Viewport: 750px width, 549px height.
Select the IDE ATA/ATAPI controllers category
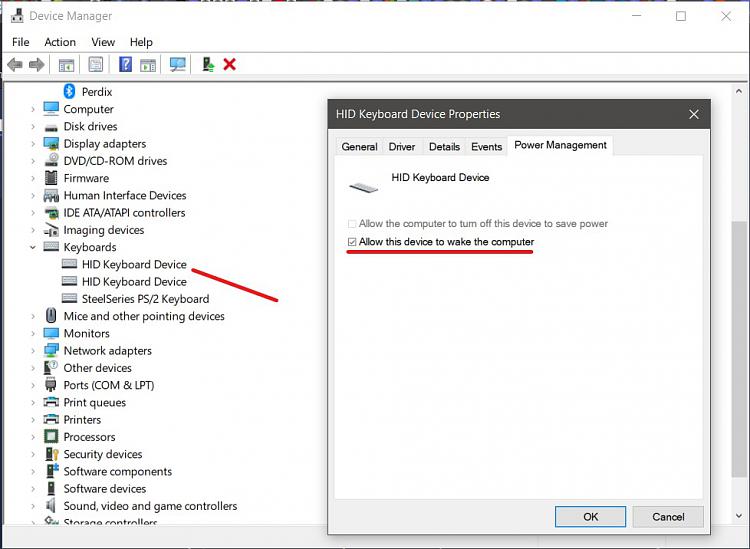pyautogui.click(x=124, y=213)
